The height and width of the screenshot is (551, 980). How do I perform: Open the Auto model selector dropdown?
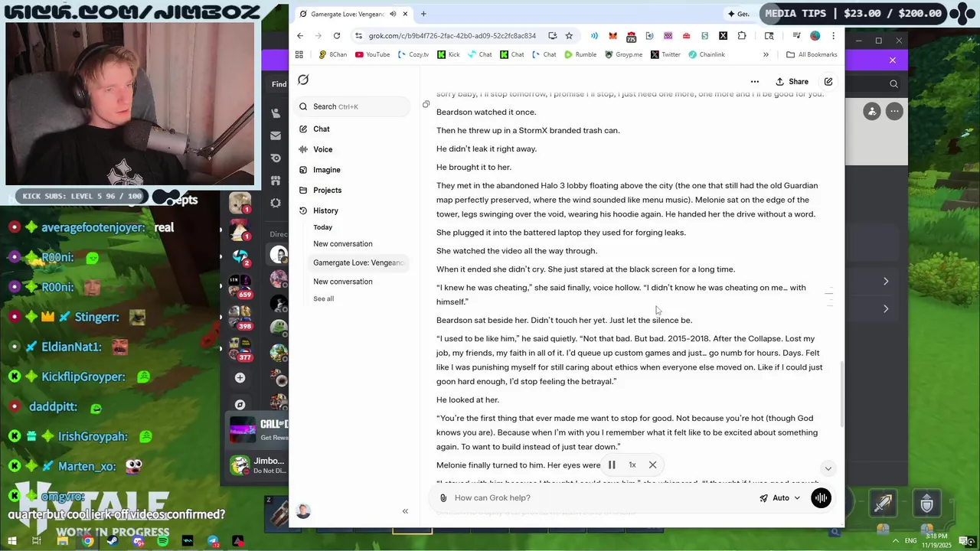(780, 498)
